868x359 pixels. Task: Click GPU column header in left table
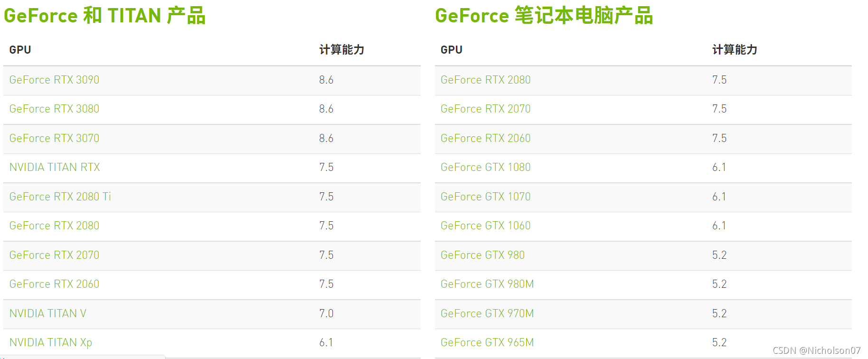pyautogui.click(x=20, y=50)
